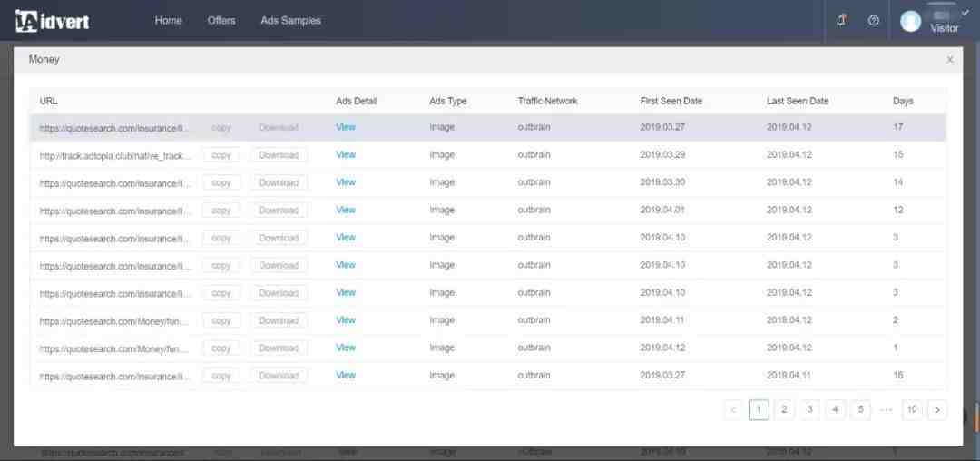Viewport: 980px width, 461px height.
Task: Select the http://track.adtopia.club URL text
Action: tap(115, 155)
